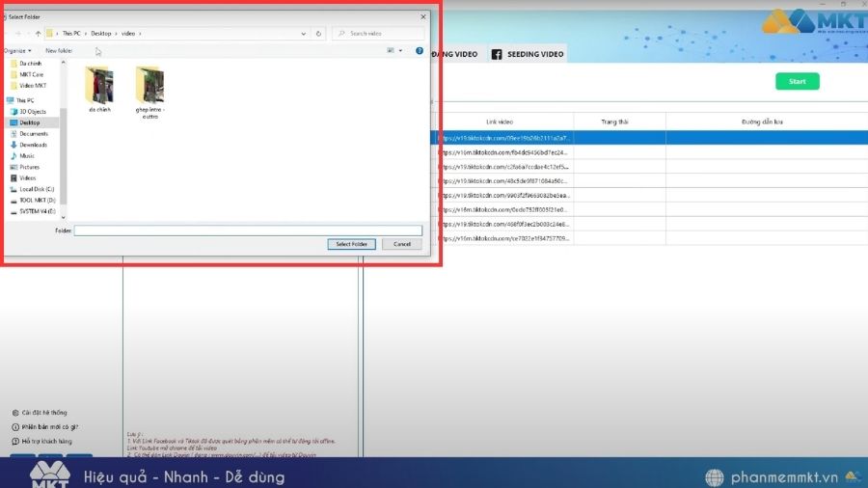Expand the view options dropdown arrow
This screenshot has width=868, height=488.
(x=400, y=50)
